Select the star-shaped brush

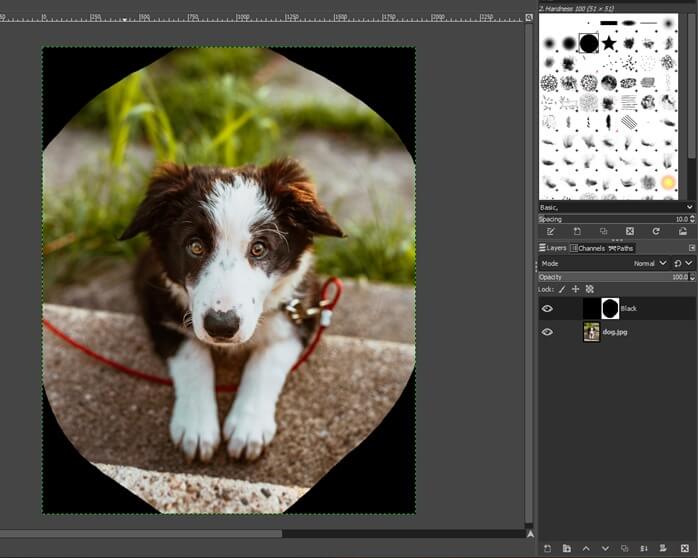click(x=609, y=42)
